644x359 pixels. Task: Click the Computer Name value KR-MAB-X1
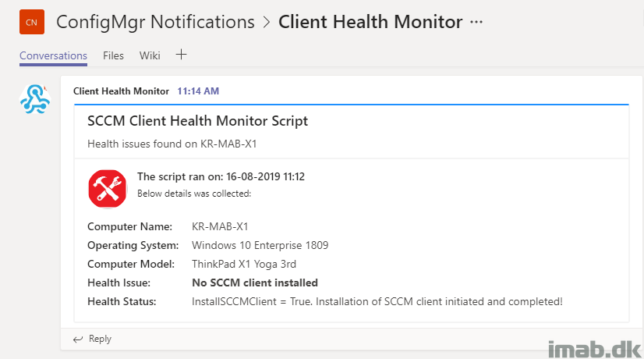click(220, 226)
